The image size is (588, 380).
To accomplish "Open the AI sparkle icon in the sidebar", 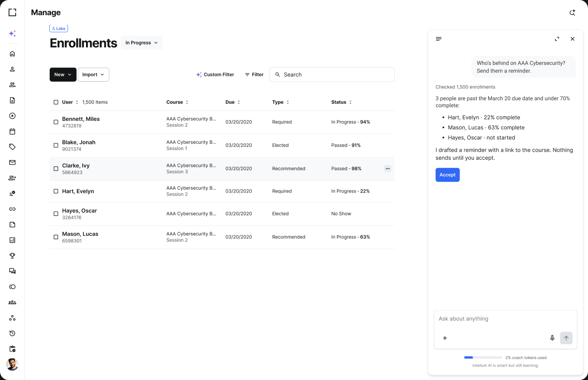I will point(12,33).
